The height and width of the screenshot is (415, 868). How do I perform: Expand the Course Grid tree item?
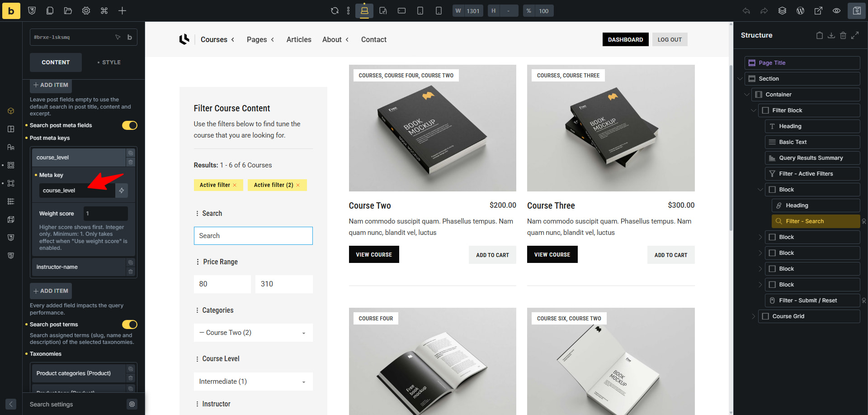pos(753,316)
